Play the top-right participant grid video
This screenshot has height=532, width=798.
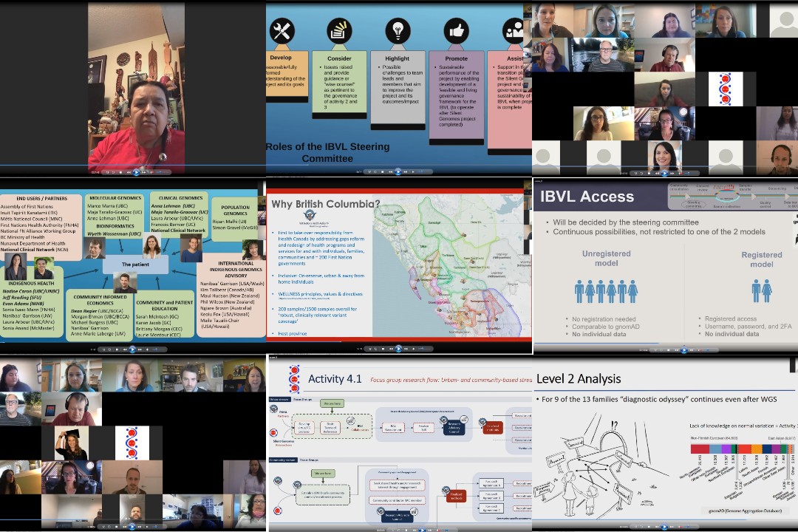coord(664,173)
